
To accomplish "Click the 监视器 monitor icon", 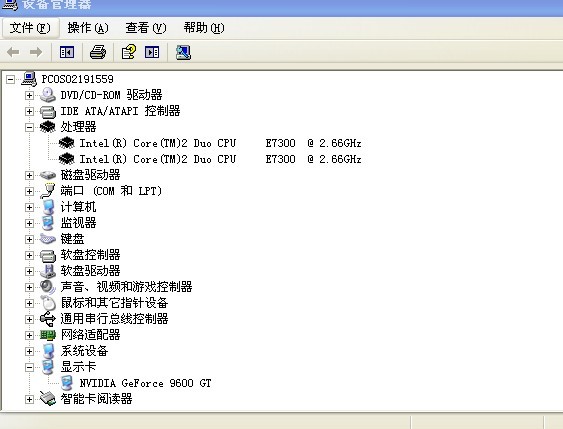I will 48,223.
